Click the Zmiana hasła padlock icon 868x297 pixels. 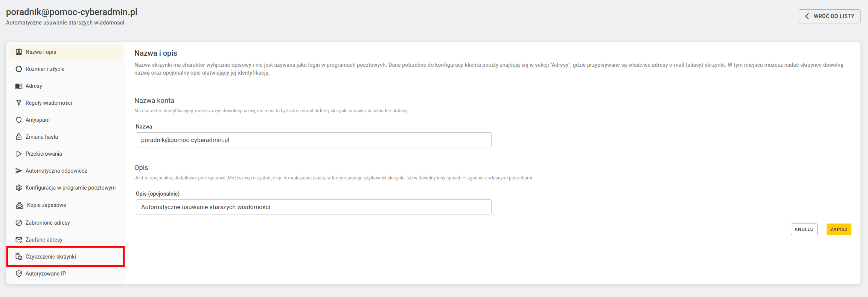(19, 137)
